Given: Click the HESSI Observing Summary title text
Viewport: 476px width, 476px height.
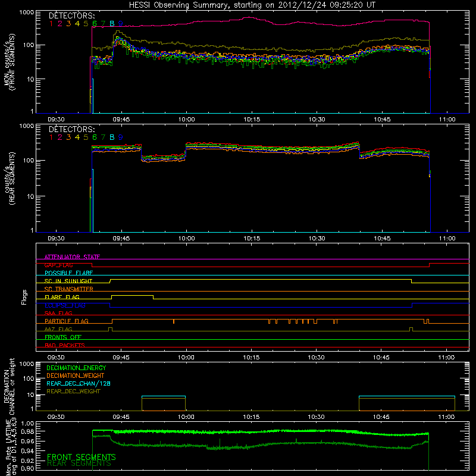Looking at the screenshot, I should [252, 5].
